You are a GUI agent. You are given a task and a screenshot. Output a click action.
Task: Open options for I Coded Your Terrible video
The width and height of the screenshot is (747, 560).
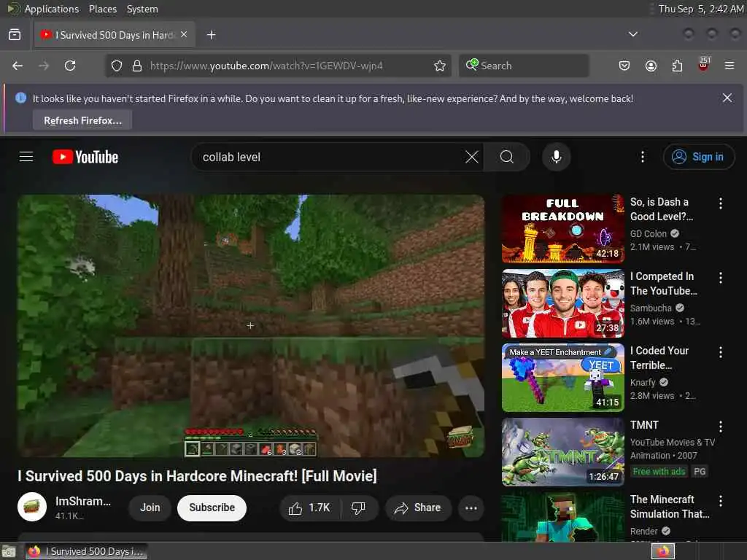coord(720,352)
